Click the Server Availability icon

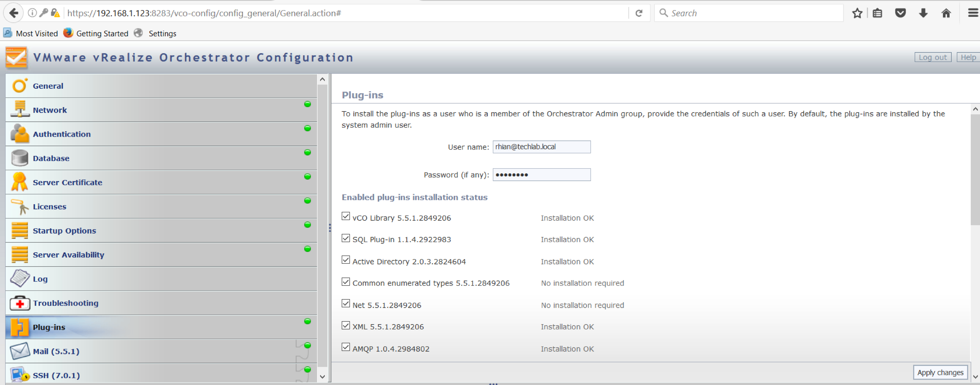[19, 254]
